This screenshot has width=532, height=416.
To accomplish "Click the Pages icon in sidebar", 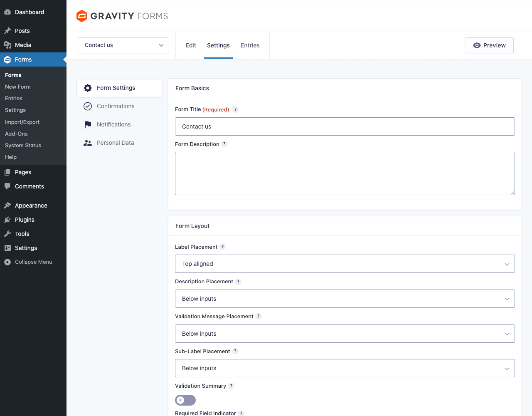I will 7,172.
